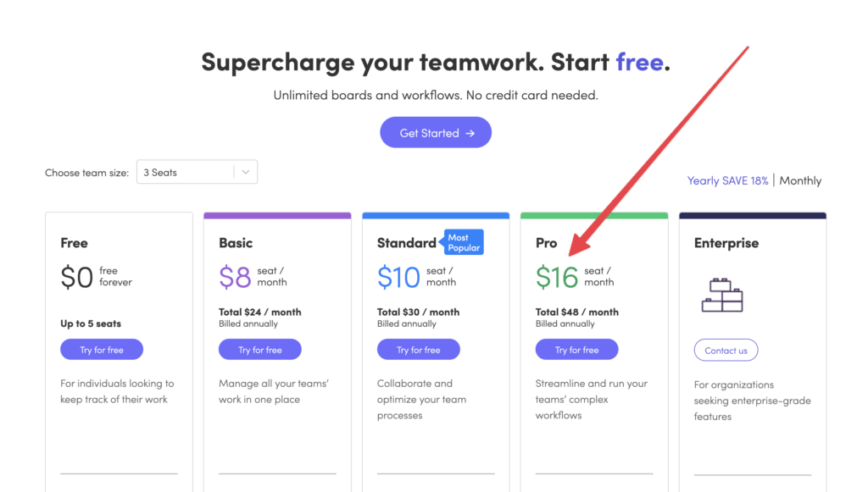Switch billing to Monthly
868x492 pixels.
(x=800, y=180)
